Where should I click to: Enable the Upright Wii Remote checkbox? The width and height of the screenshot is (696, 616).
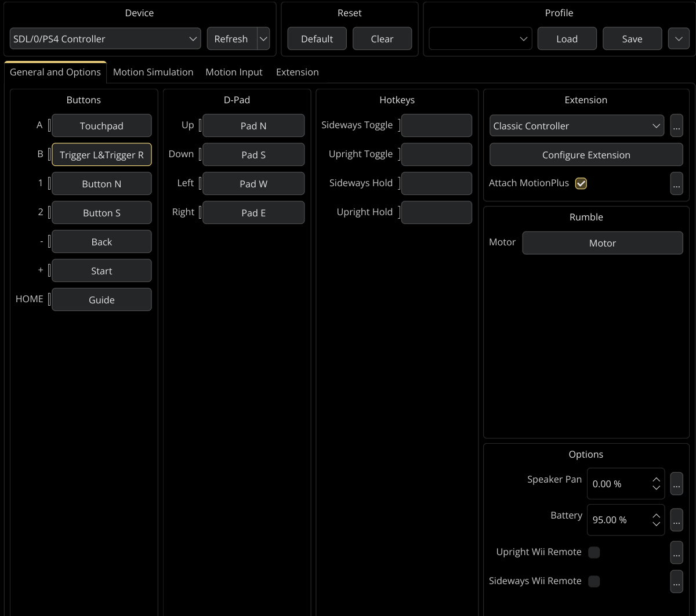click(x=594, y=552)
